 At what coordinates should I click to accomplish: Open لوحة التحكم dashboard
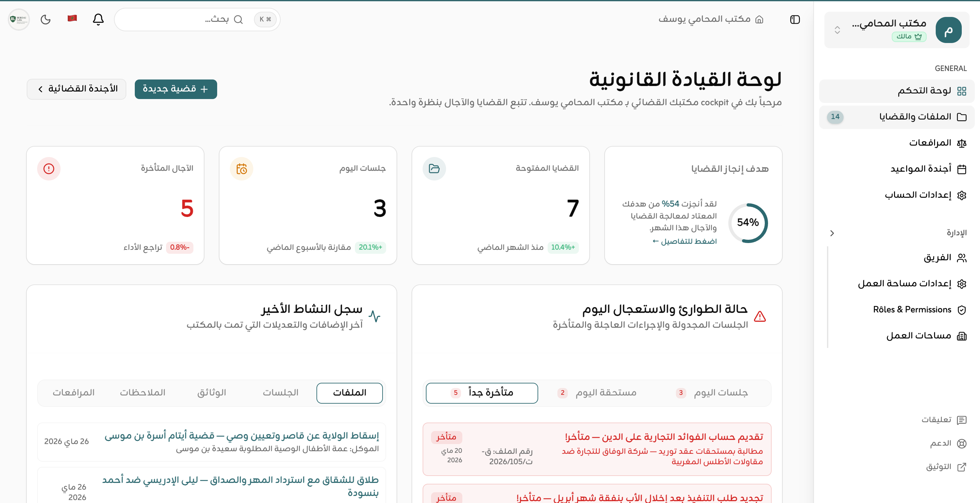tap(897, 91)
